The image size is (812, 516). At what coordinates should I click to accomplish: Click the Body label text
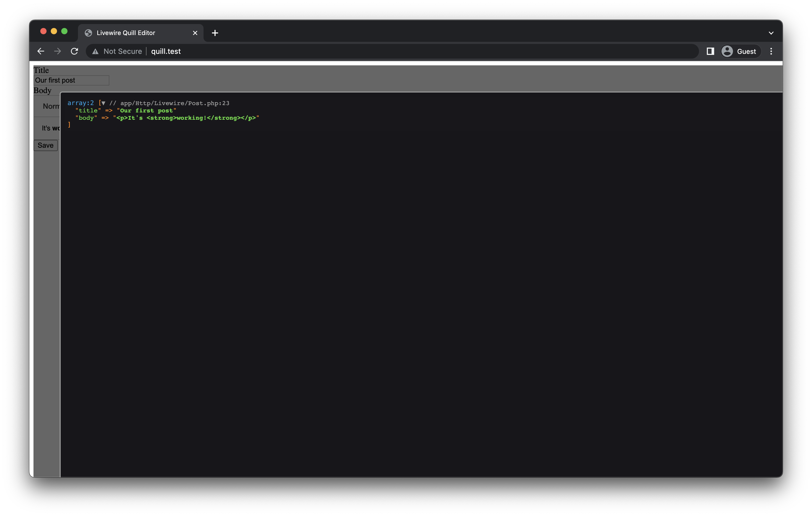[43, 90]
